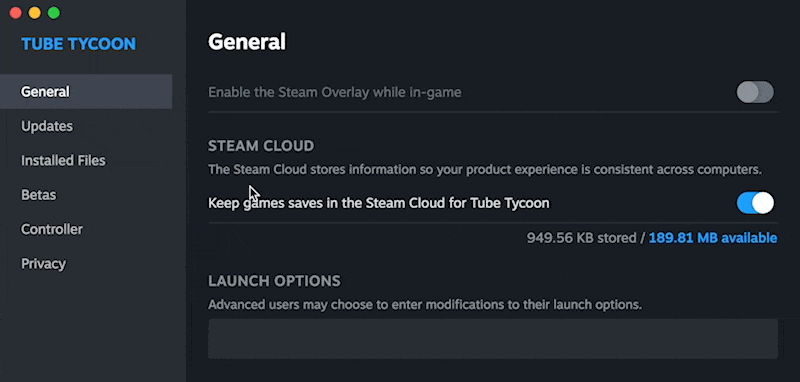Click the STEAM CLOUD section heading

[261, 146]
